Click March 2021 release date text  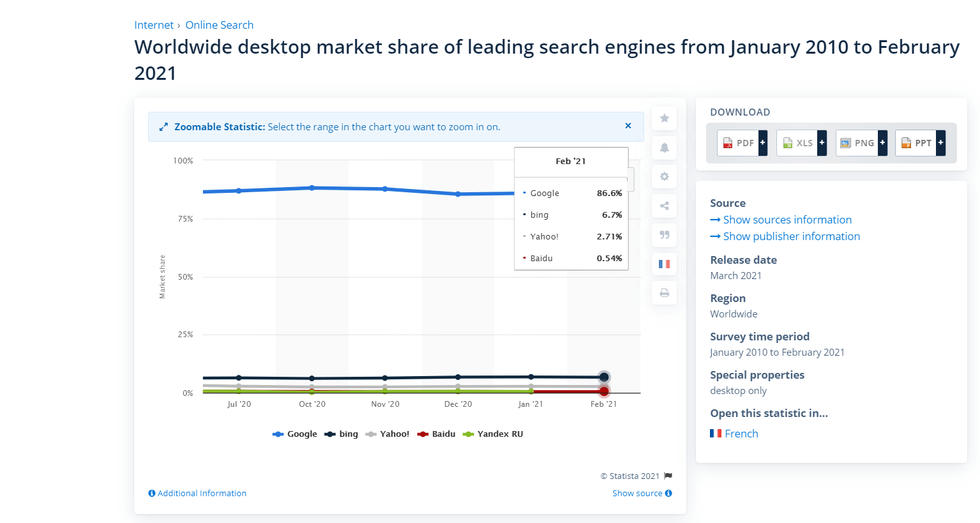tap(736, 276)
